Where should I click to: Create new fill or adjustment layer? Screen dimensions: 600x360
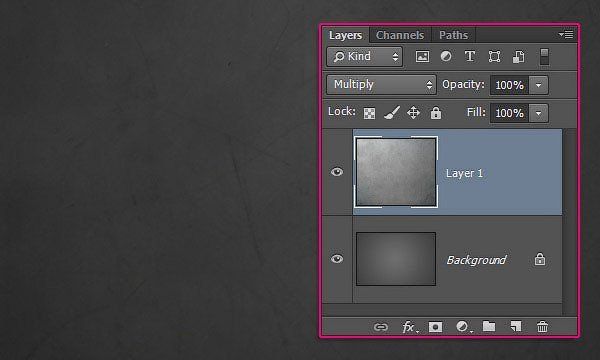[x=463, y=327]
